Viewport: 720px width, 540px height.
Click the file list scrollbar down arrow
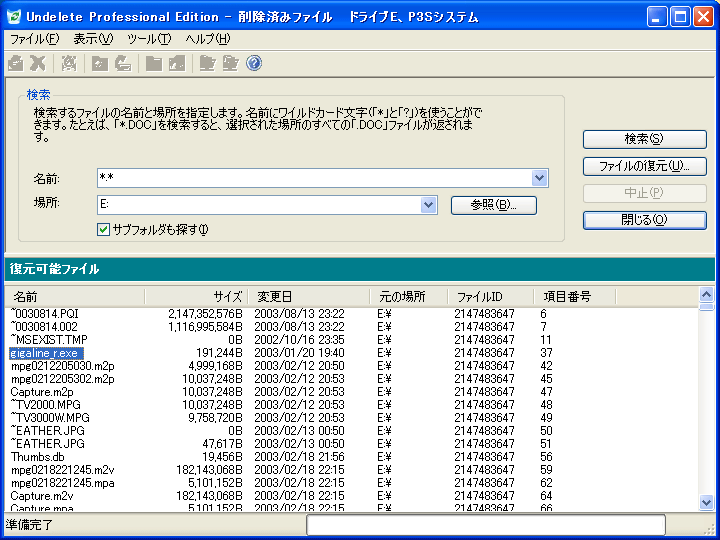706,502
